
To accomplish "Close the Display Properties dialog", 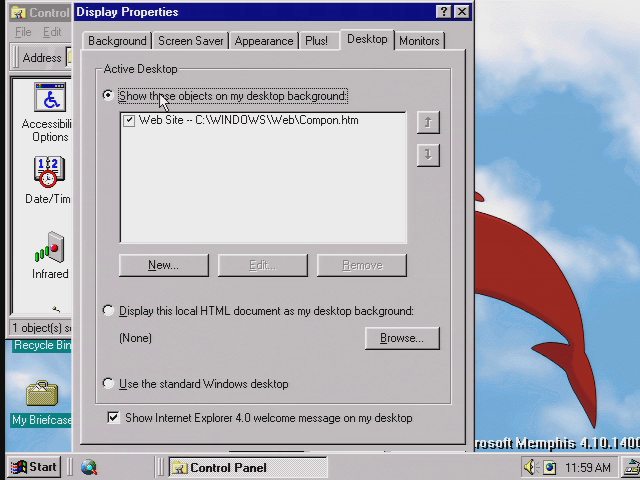I will pos(462,12).
